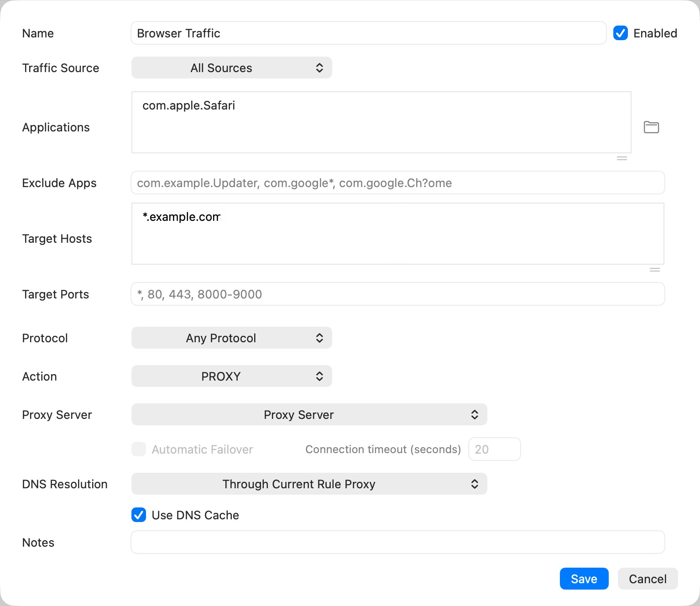
Task: Click the Automatic Failover label
Action: pyautogui.click(x=202, y=449)
